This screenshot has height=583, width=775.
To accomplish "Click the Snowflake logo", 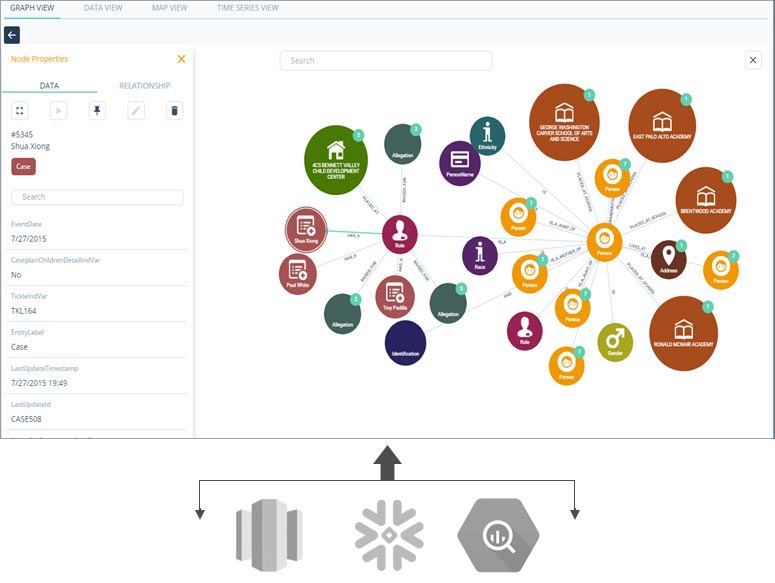I will coord(389,535).
